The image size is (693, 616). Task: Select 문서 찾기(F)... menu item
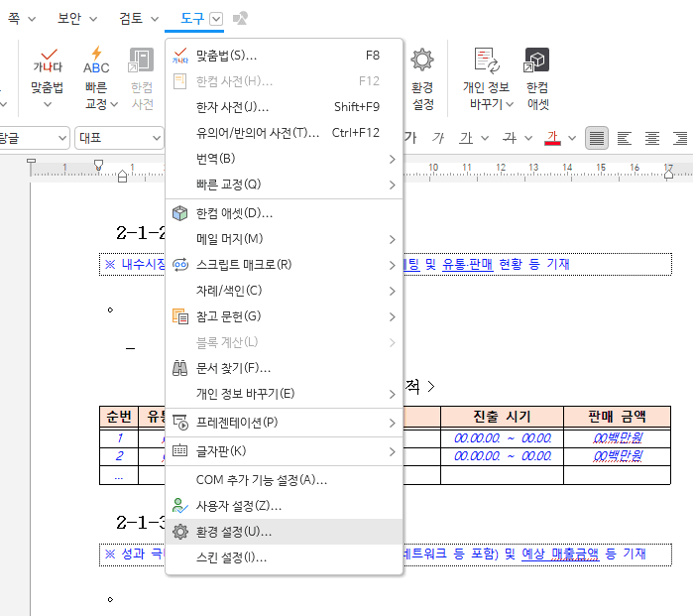[x=284, y=367]
